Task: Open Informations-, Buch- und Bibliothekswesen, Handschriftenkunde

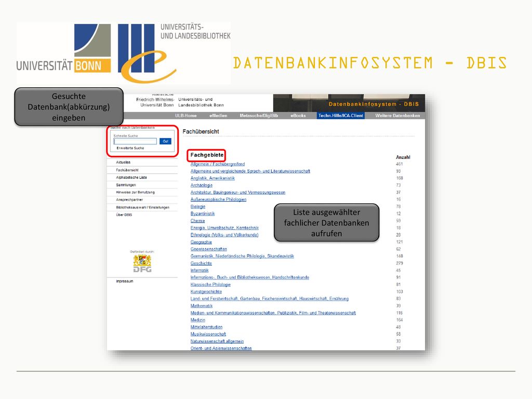Action: point(250,277)
